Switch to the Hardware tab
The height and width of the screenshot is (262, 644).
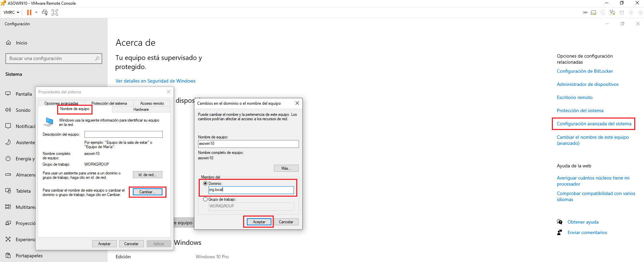pos(141,109)
